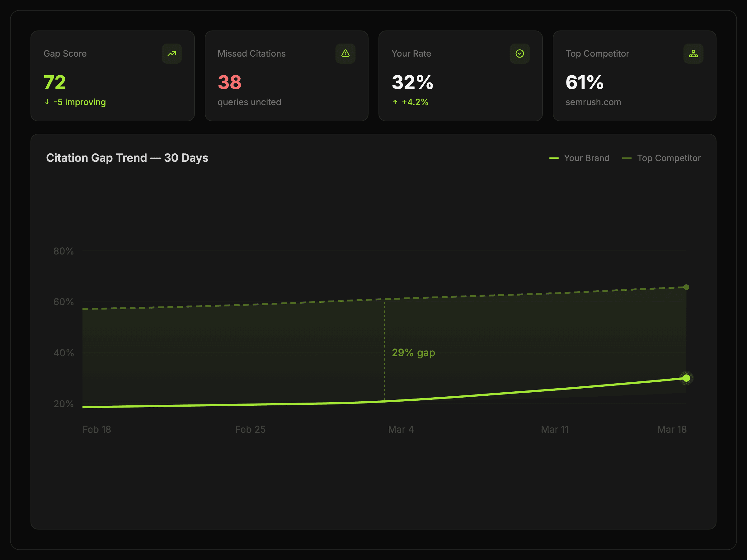Click the 61% Top Competitor rate value
747x560 pixels.
coord(584,82)
